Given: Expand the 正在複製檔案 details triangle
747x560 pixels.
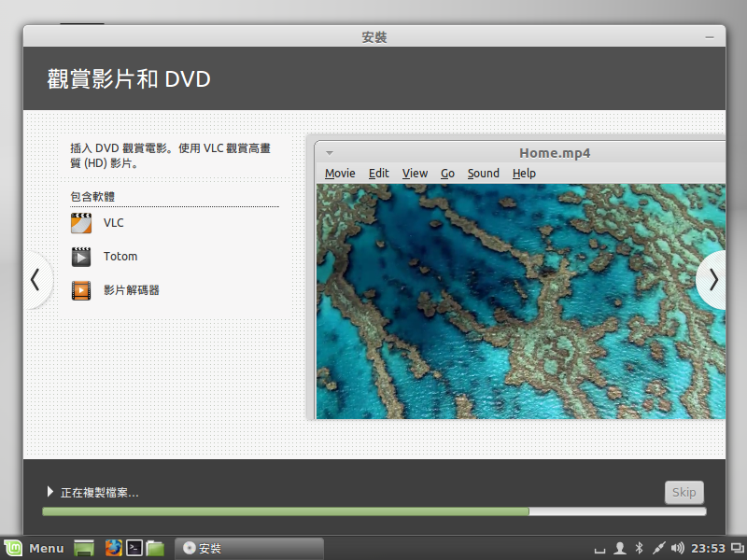Looking at the screenshot, I should (x=50, y=492).
